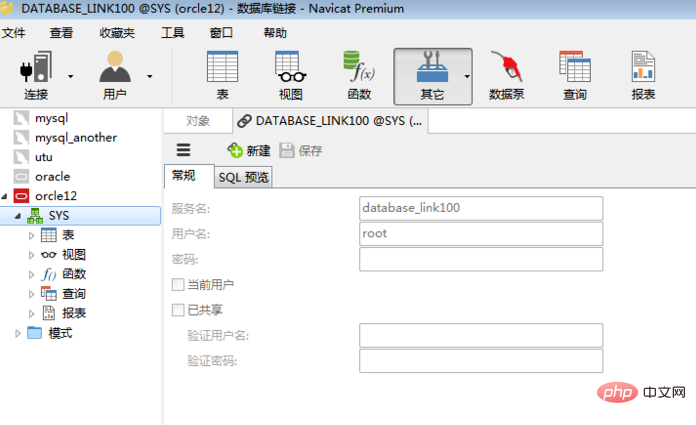Viewport: 696px width, 425px height.
Task: Open the 文件 menu
Action: (x=14, y=33)
